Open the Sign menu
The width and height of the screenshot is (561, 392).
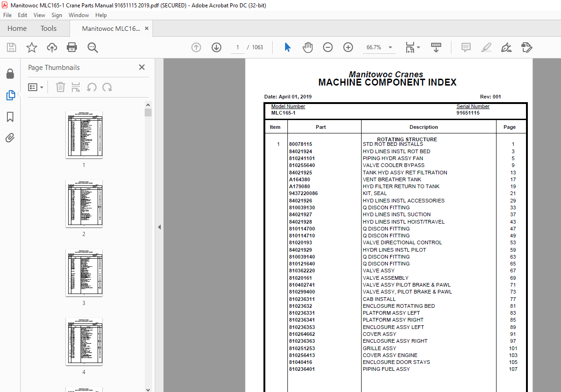57,15
